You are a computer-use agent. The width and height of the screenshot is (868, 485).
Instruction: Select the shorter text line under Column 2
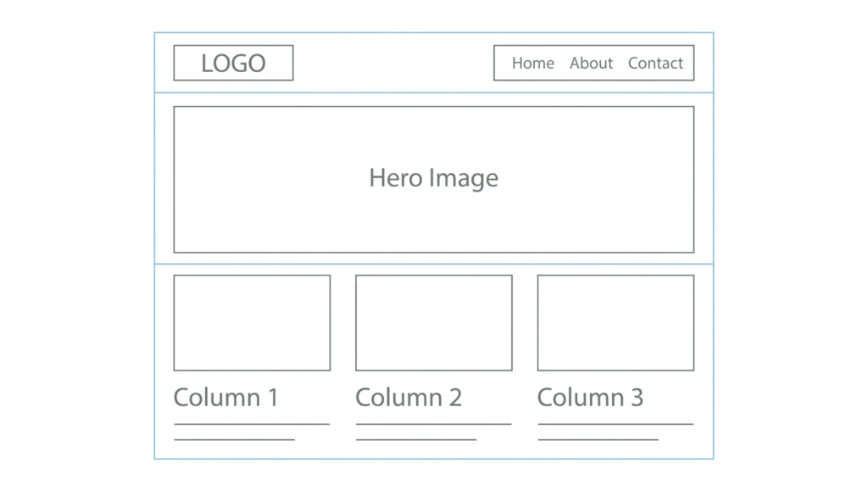416,440
